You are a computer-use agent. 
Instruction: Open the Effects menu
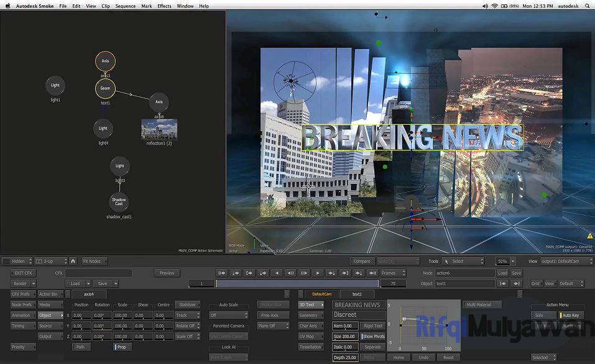tap(164, 6)
